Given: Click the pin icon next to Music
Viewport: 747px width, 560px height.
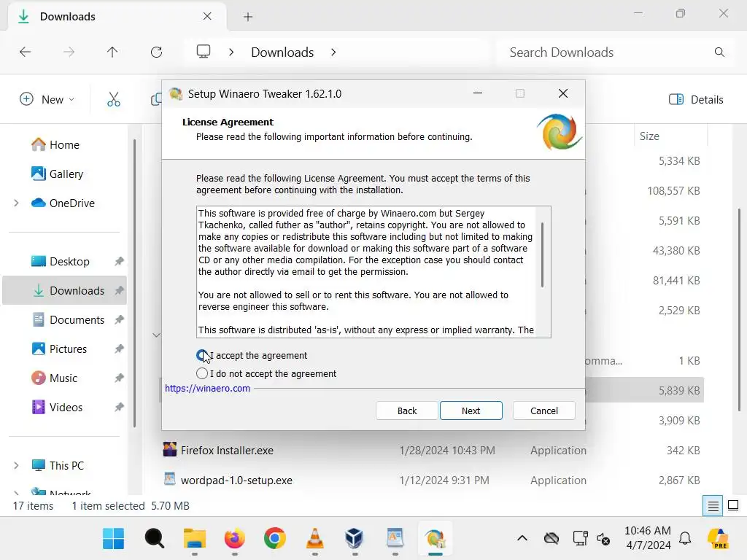Looking at the screenshot, I should tap(119, 378).
